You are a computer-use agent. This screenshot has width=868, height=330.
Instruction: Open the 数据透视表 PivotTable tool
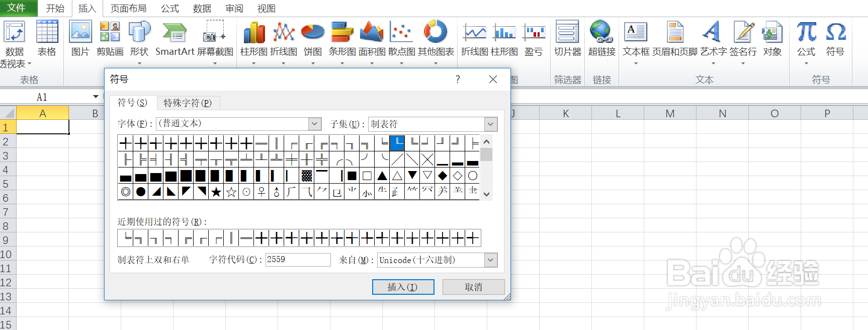pyautogui.click(x=15, y=44)
